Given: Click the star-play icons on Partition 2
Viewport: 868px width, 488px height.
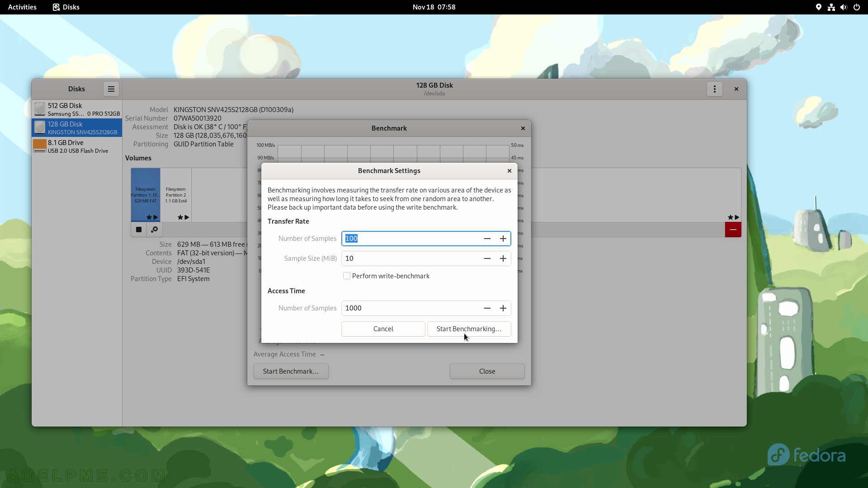Looking at the screenshot, I should click(183, 217).
